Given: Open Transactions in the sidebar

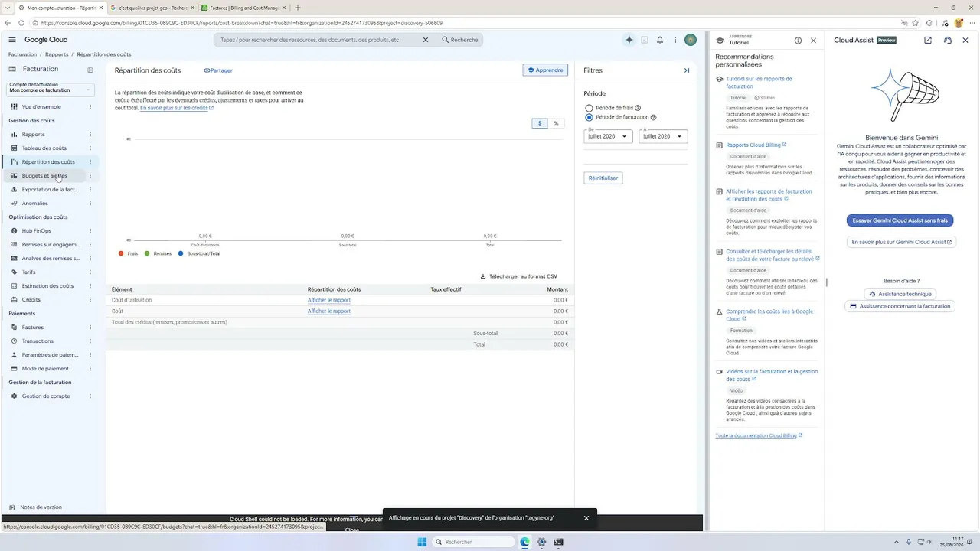Looking at the screenshot, I should point(38,341).
